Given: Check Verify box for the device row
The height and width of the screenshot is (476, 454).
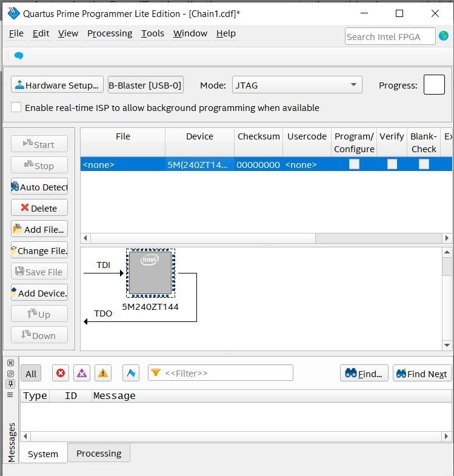Looking at the screenshot, I should tap(392, 164).
